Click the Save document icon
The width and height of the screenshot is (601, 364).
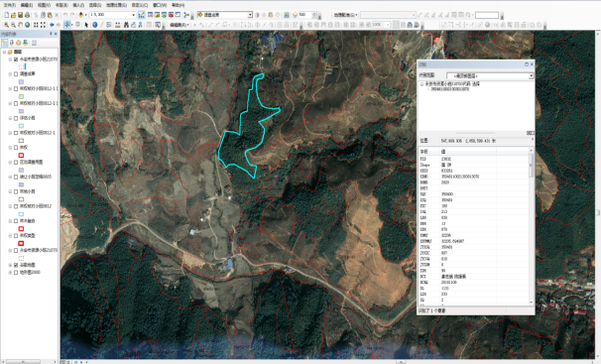pos(20,15)
